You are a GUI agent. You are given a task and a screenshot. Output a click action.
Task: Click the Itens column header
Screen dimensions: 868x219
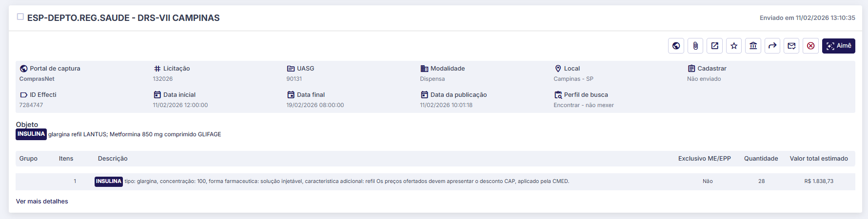(66, 159)
